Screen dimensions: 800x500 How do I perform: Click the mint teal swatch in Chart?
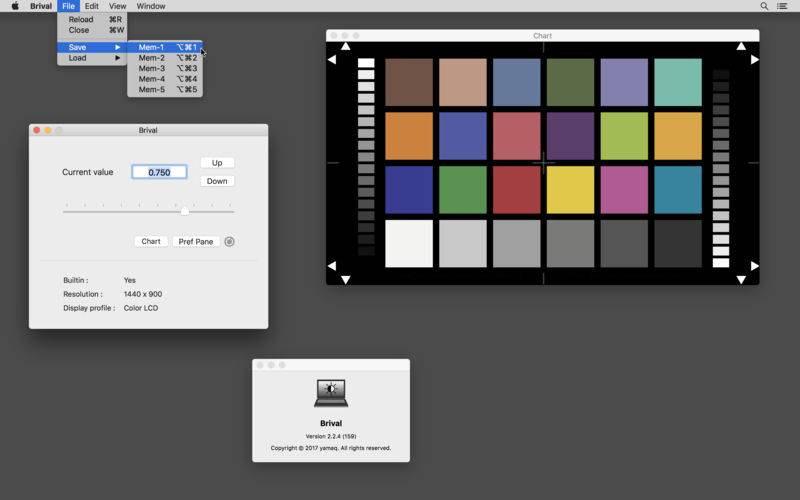[678, 82]
